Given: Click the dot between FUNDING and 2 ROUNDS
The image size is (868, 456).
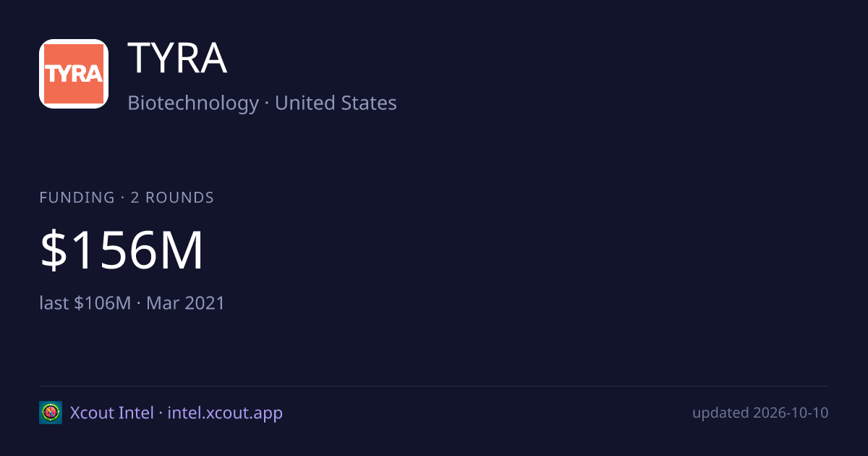Looking at the screenshot, I should pos(123,198).
